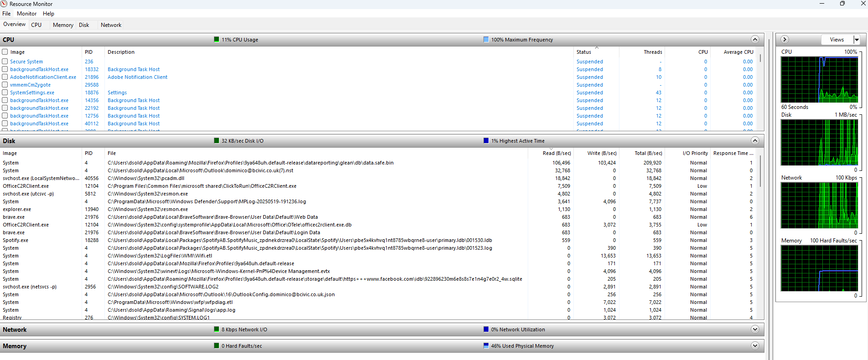Click the CPU process list vertical scrollbar

point(760,58)
